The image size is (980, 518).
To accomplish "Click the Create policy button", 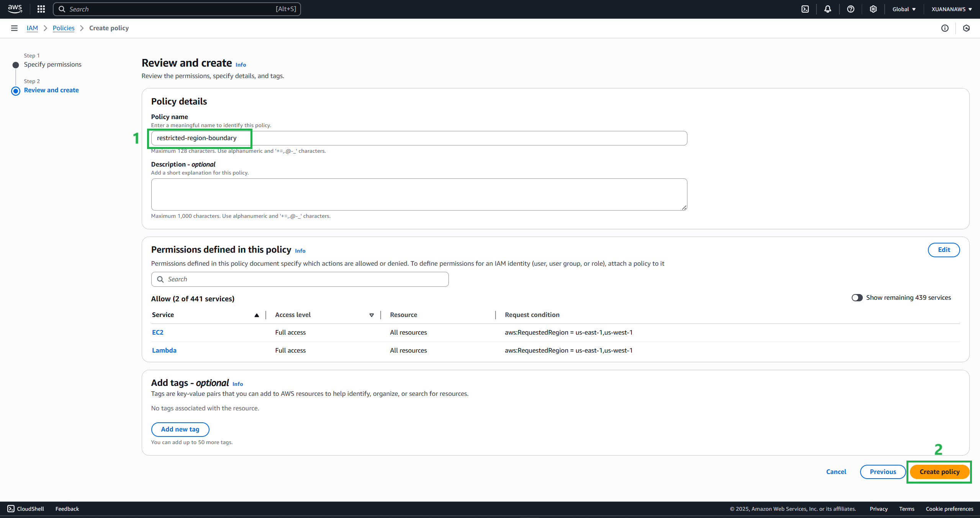I will tap(939, 471).
